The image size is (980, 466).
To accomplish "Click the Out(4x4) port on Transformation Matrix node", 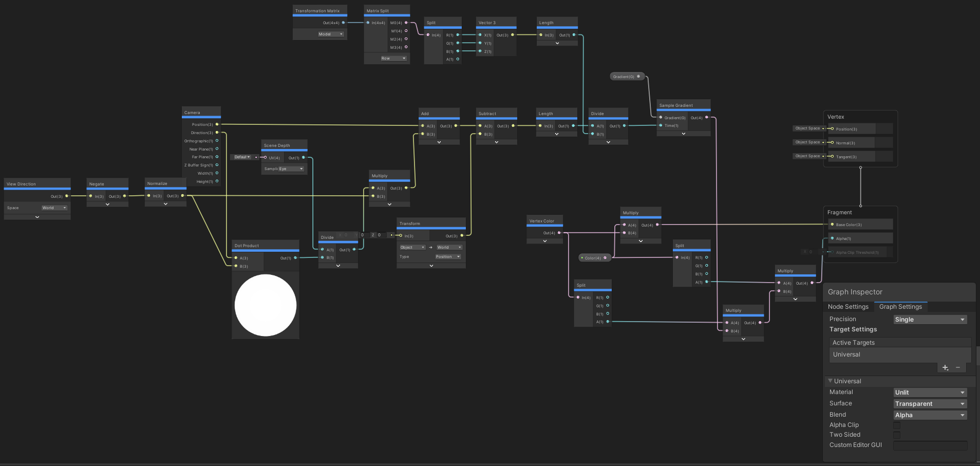I will [x=343, y=23].
